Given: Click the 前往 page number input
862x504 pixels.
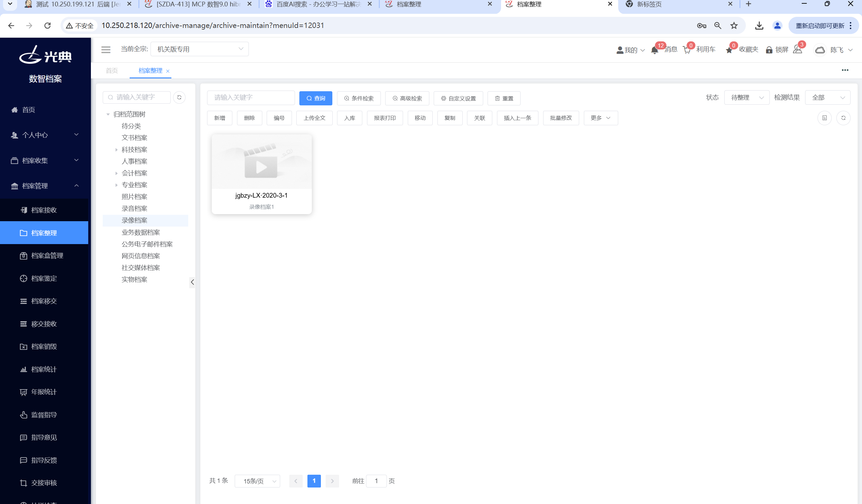Looking at the screenshot, I should [376, 481].
